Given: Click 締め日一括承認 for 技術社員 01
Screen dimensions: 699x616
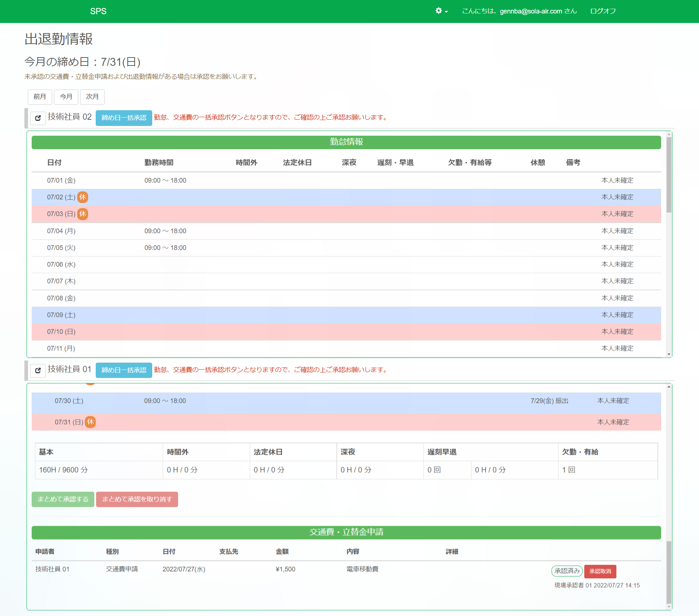Looking at the screenshot, I should 124,370.
